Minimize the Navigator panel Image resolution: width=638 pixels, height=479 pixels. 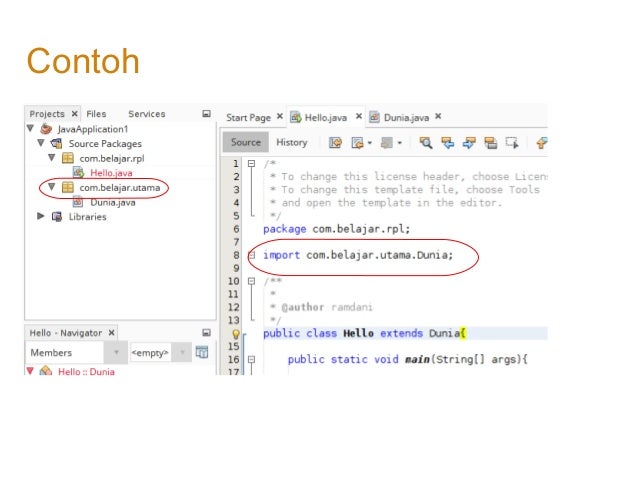pyautogui.click(x=206, y=333)
